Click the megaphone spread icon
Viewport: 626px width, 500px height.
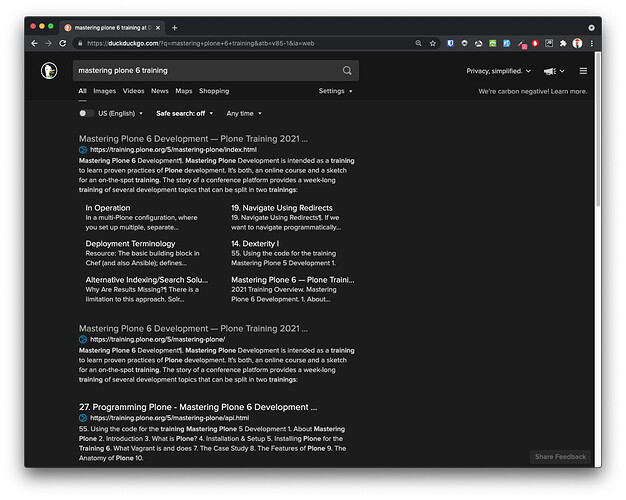550,71
